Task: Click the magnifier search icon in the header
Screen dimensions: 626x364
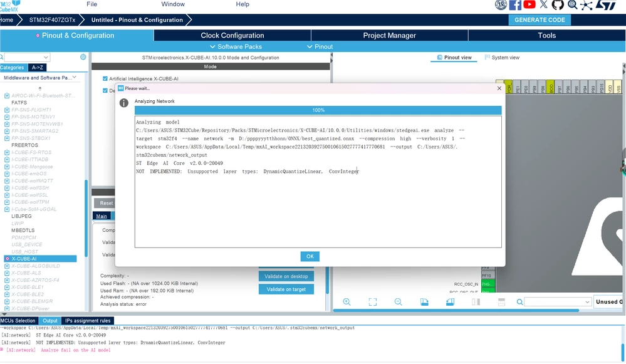Action: [573, 5]
